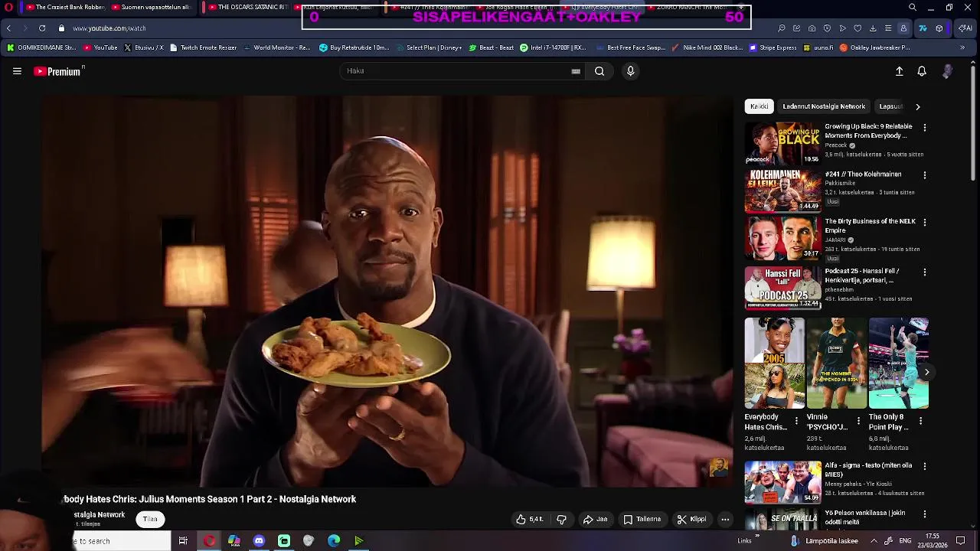Open the YouTube upload/create icon
This screenshot has width=980, height=551.
[x=900, y=71]
